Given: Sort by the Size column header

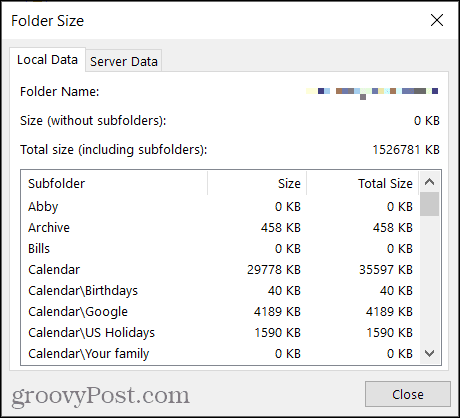Looking at the screenshot, I should tap(257, 183).
